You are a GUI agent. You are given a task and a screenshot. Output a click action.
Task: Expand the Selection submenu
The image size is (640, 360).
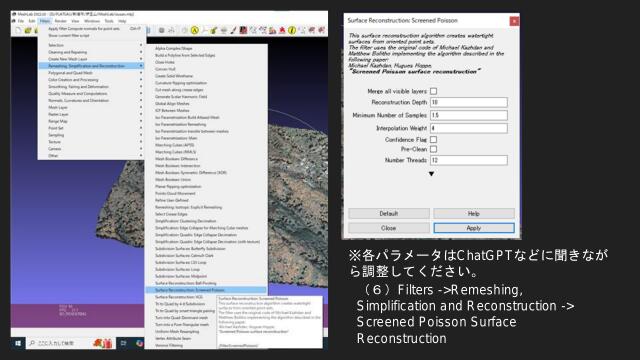point(91,45)
